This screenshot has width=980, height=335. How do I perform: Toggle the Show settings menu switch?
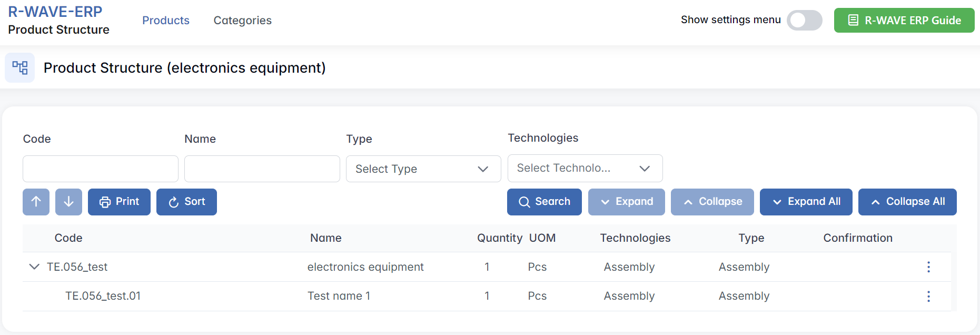click(804, 21)
